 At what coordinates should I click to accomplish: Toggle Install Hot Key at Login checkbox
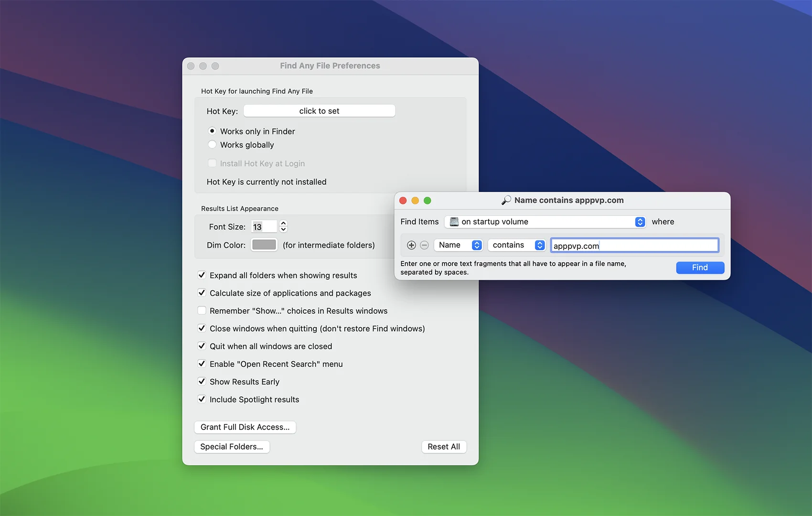(212, 163)
